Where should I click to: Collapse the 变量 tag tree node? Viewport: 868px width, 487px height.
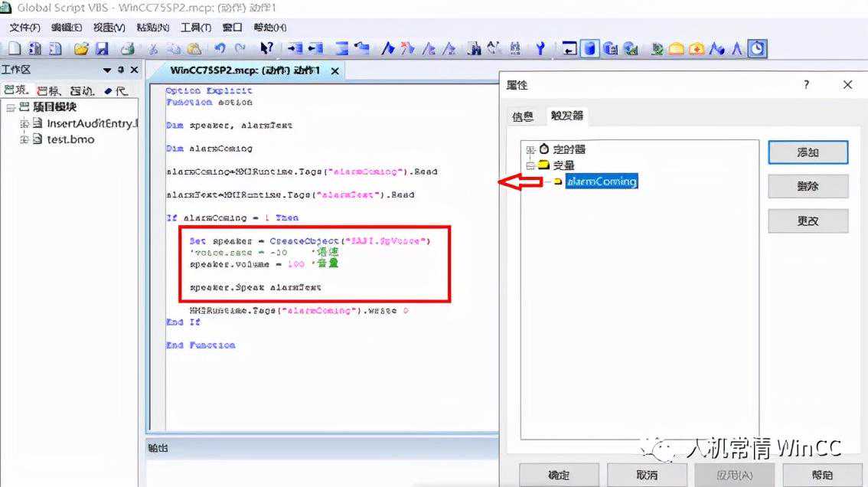coord(528,165)
